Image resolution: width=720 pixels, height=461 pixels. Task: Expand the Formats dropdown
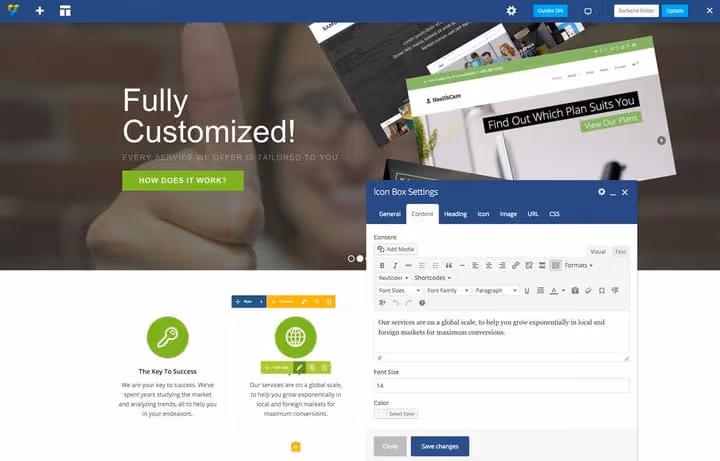click(579, 265)
